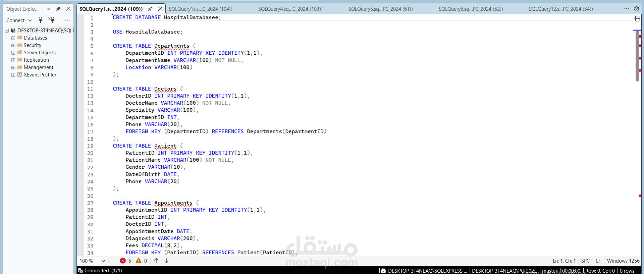This screenshot has height=274, width=644.
Task: Click the warning triangle icon showing 0
Action: [139, 261]
